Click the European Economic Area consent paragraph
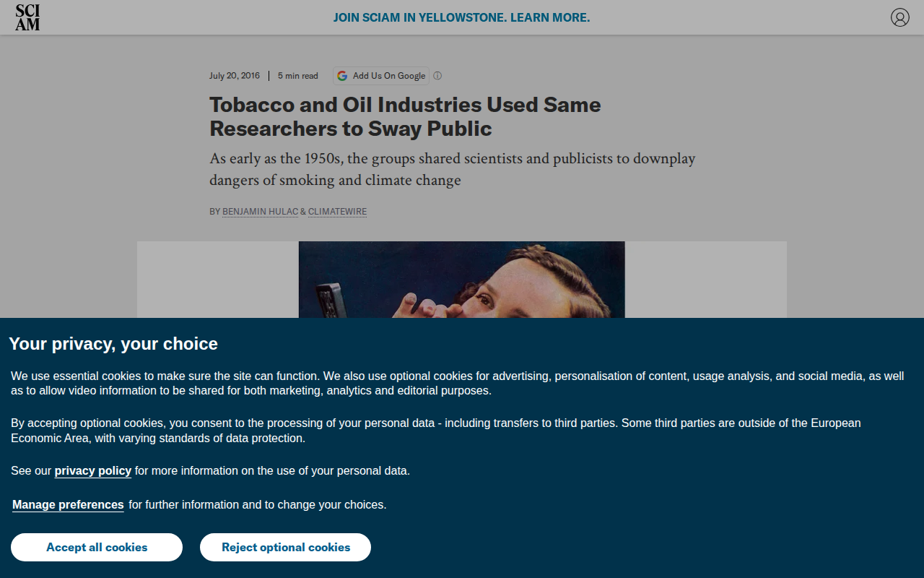Screen dimensions: 924x578 coord(435,431)
